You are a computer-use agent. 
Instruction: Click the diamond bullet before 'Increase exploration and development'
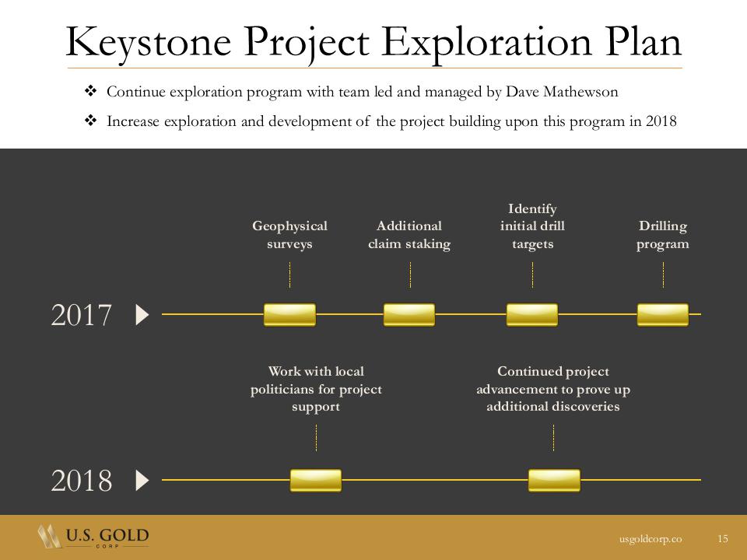click(89, 121)
